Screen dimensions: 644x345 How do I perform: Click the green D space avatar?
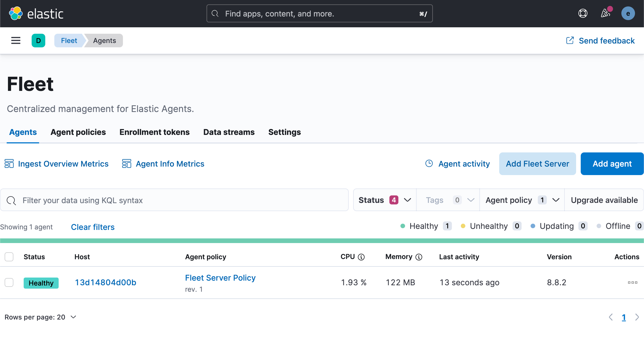(x=38, y=40)
